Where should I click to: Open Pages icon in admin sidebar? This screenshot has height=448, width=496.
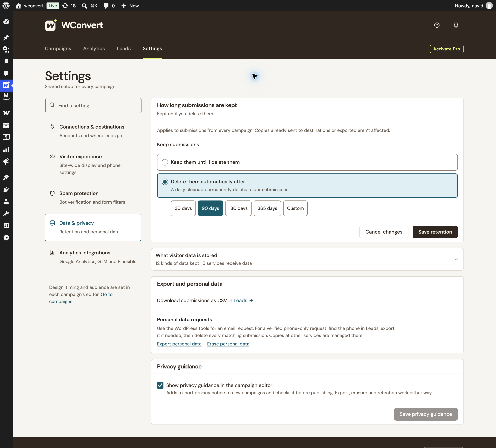point(6,62)
